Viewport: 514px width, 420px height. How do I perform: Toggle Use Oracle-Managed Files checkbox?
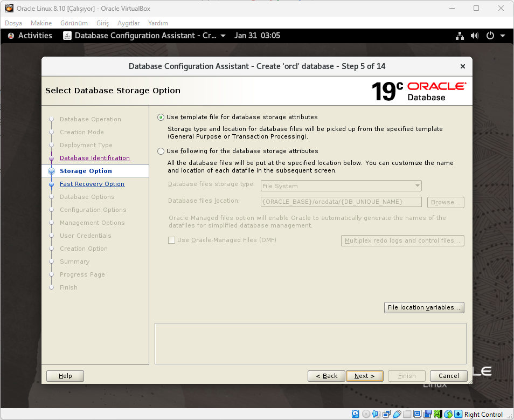pyautogui.click(x=171, y=240)
